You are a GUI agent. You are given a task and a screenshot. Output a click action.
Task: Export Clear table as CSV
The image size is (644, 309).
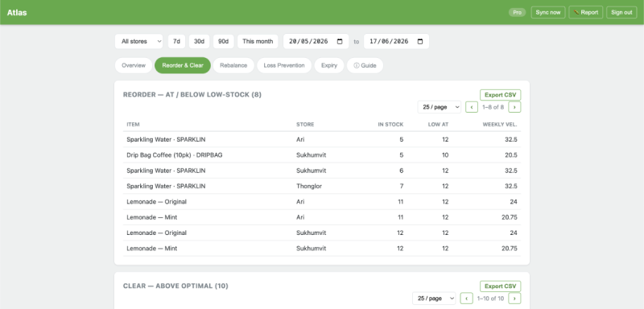(x=500, y=286)
